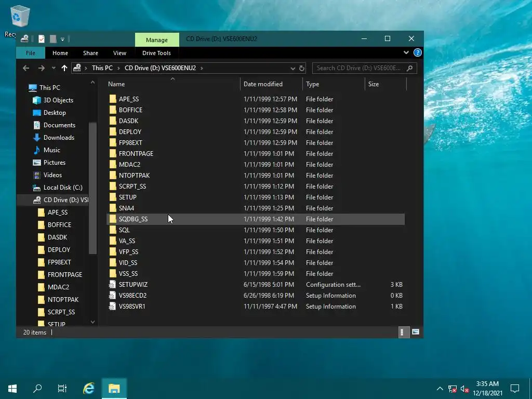Refresh the CD Drive folder view
The height and width of the screenshot is (399, 532).
click(x=302, y=68)
